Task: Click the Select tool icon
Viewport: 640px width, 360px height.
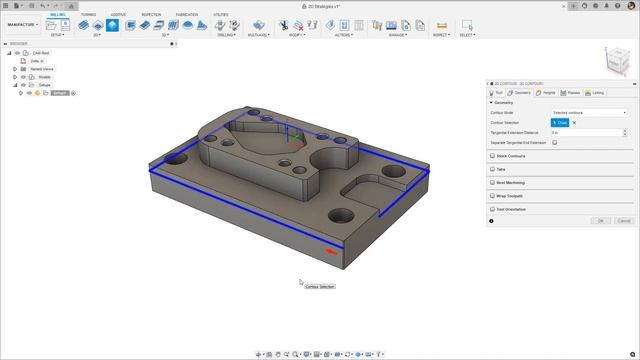Action: click(x=467, y=25)
